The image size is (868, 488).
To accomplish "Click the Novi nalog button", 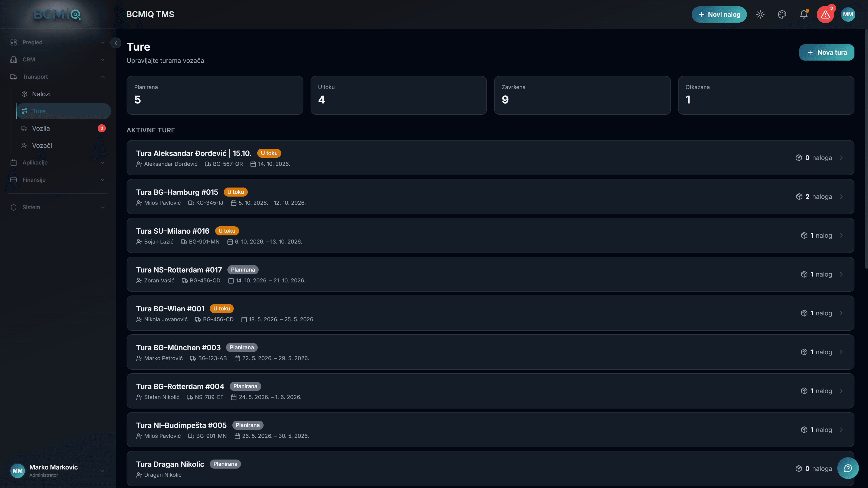I will (x=719, y=14).
